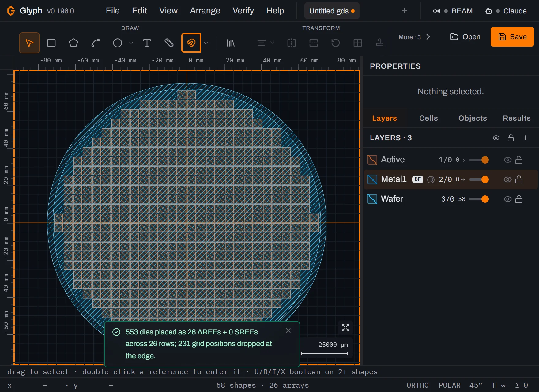The image size is (539, 392).
Task: Open the Verify menu
Action: [243, 11]
